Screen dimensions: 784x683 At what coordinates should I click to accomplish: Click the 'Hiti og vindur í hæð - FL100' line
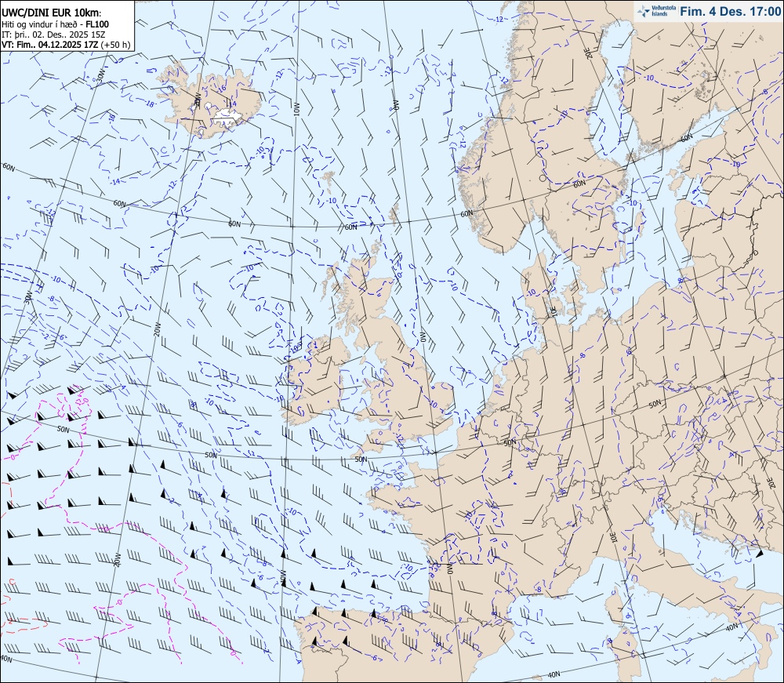(55, 24)
